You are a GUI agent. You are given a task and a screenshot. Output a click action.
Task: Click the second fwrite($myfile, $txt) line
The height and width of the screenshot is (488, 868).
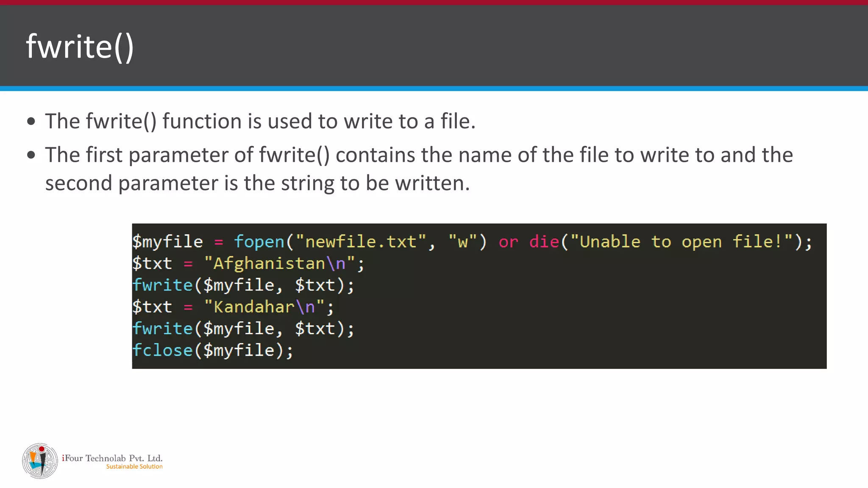(x=243, y=329)
